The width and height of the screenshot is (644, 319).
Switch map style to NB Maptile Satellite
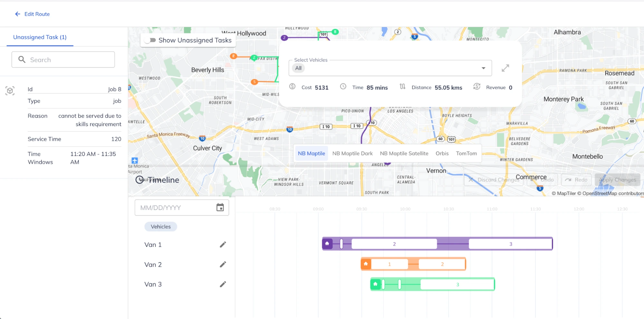pos(404,153)
